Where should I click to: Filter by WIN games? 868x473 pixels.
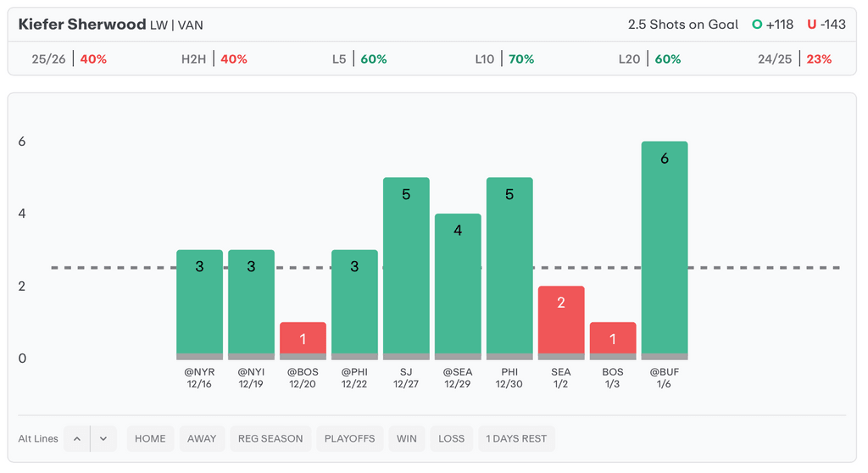(x=407, y=438)
